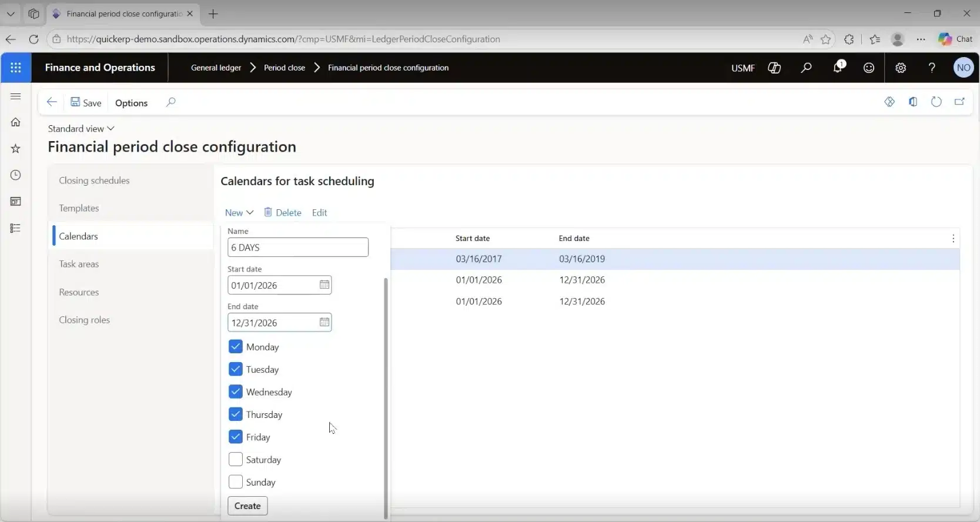The image size is (980, 522).
Task: Open form in new window icon
Action: 960,102
